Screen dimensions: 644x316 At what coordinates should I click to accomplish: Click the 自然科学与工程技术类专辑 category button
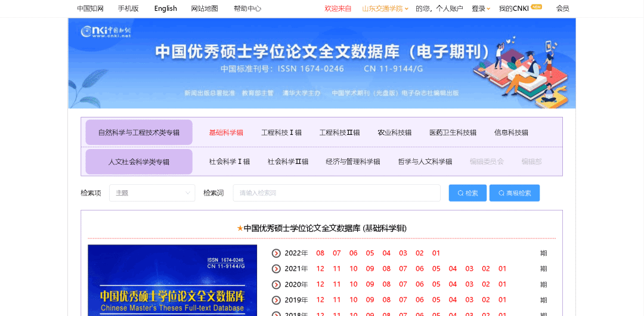coord(139,132)
